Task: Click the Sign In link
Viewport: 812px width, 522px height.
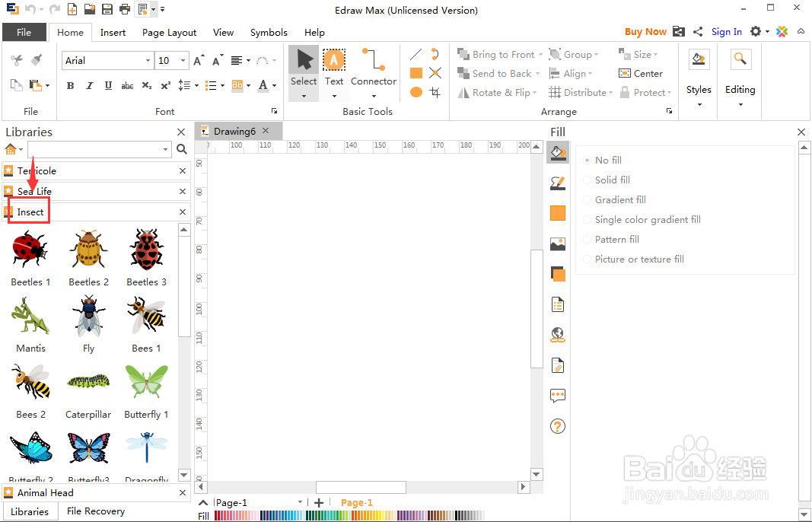Action: click(727, 32)
